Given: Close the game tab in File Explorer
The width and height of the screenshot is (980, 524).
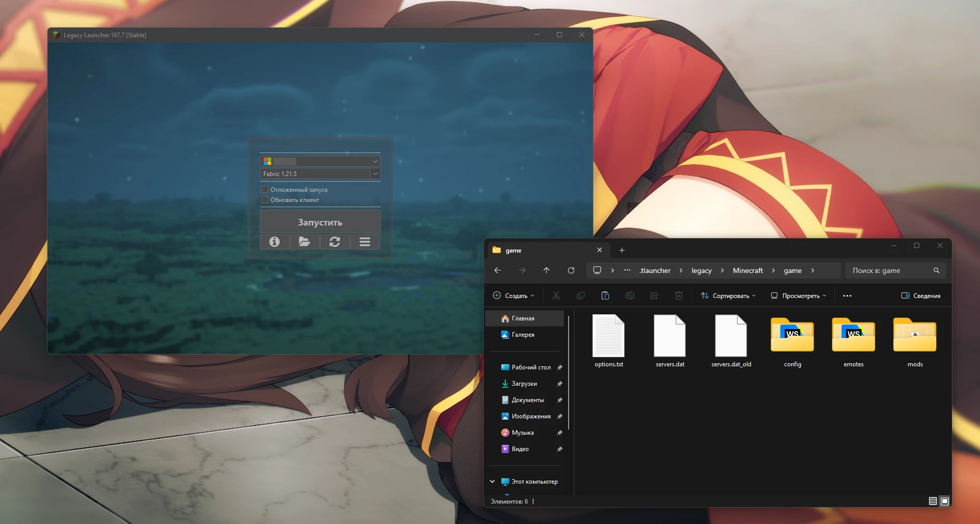Looking at the screenshot, I should pos(600,250).
